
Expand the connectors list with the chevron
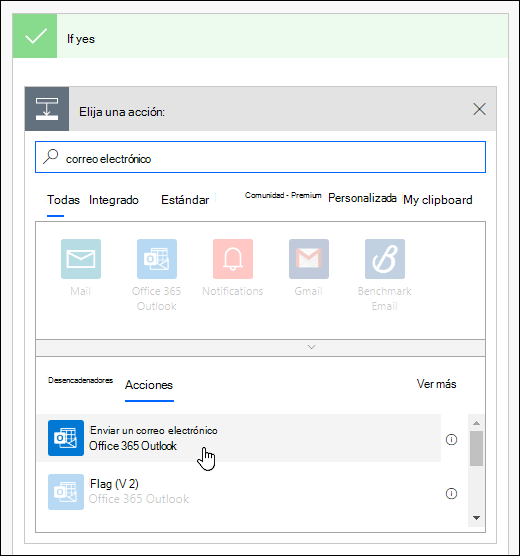click(x=311, y=347)
